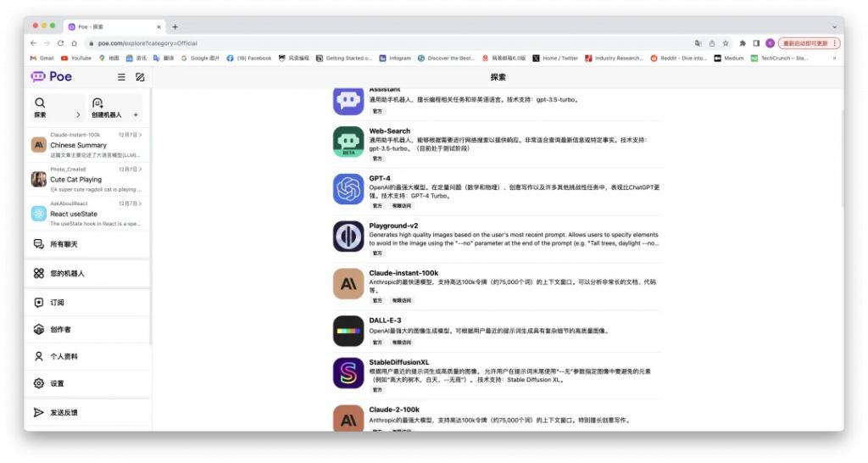
Task: Open 订阅 in the sidebar
Action: [87, 303]
